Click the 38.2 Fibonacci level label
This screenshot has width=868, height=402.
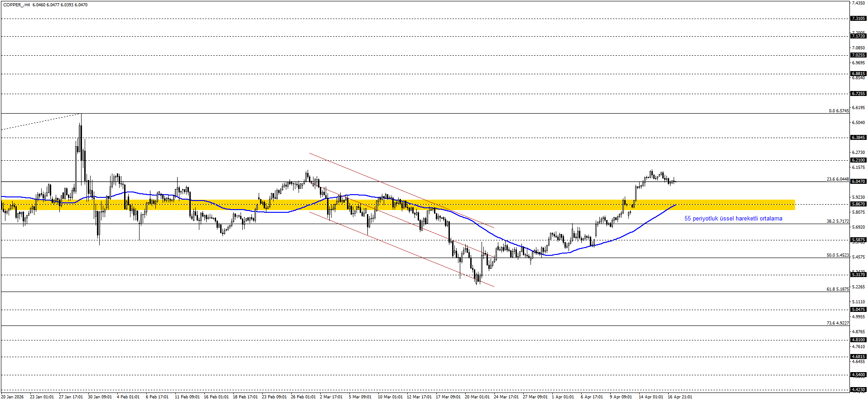837,221
